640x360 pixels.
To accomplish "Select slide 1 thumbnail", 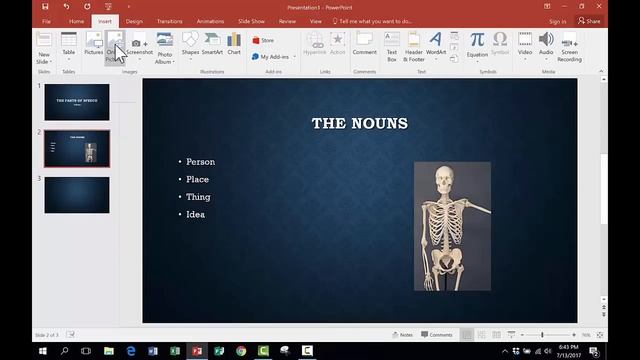I will (x=77, y=102).
